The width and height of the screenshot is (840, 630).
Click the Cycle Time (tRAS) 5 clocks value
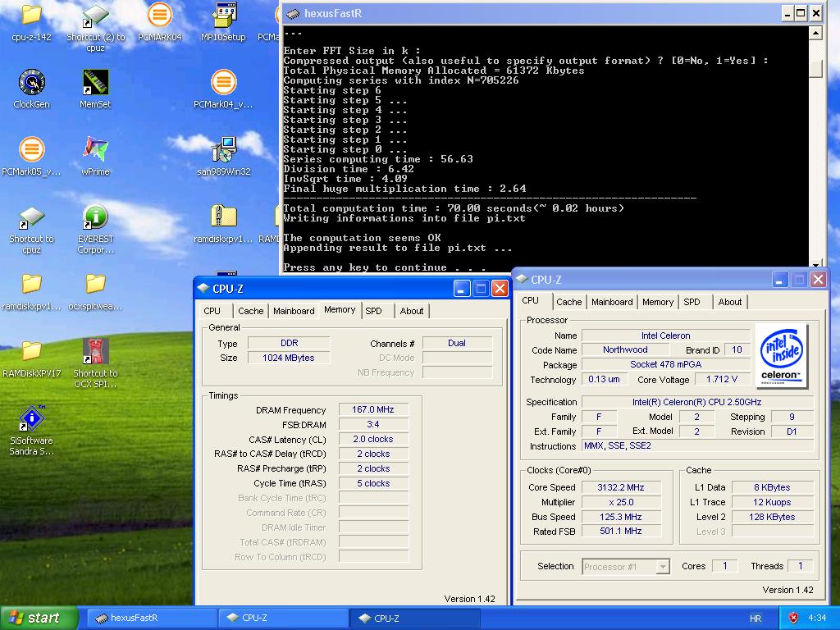click(373, 483)
